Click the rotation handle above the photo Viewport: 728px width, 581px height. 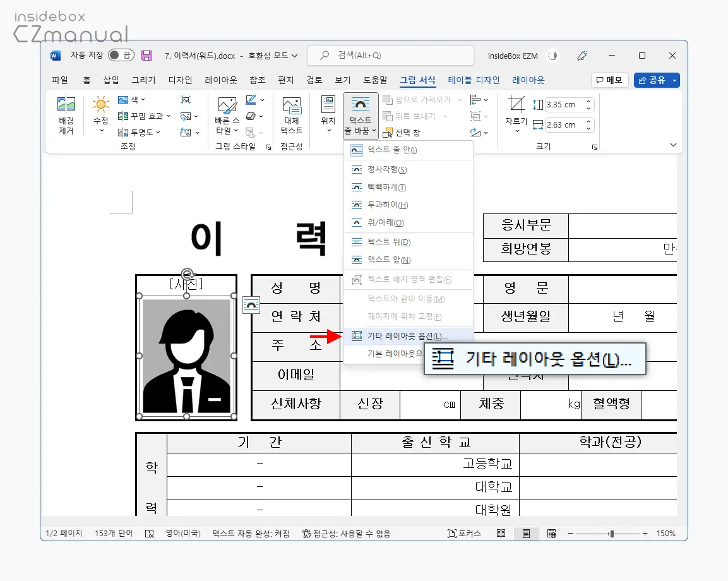coord(187,273)
